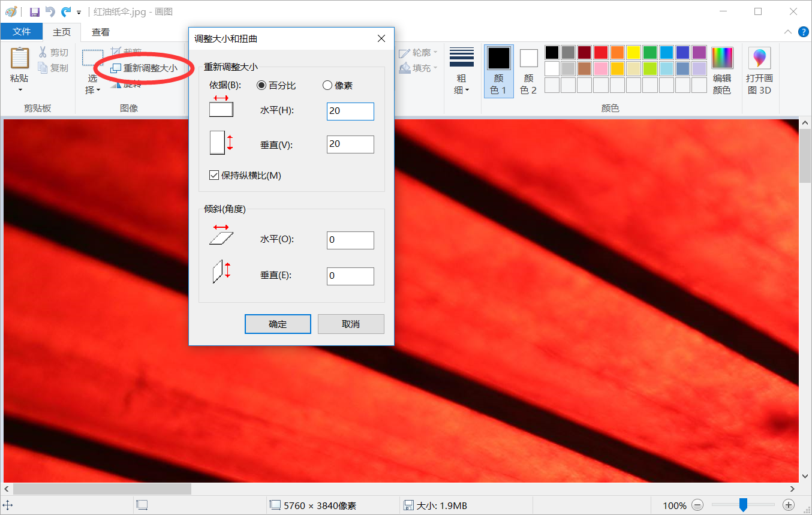Viewport: 812px width, 515px height.
Task: Select the 像素 radio button
Action: pyautogui.click(x=327, y=86)
